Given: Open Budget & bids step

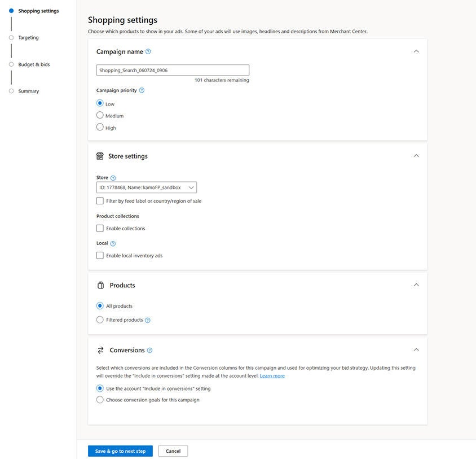Looking at the screenshot, I should coord(34,64).
